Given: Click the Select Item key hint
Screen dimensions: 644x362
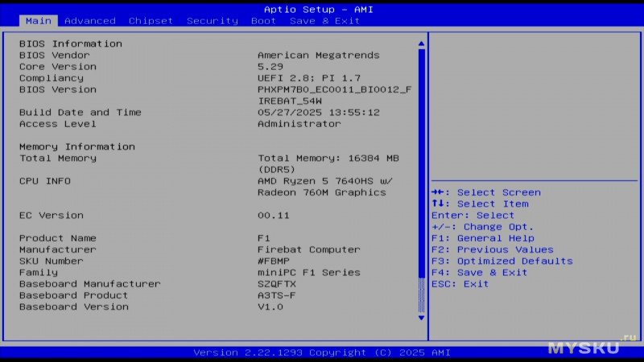Looking at the screenshot, I should 480,204.
